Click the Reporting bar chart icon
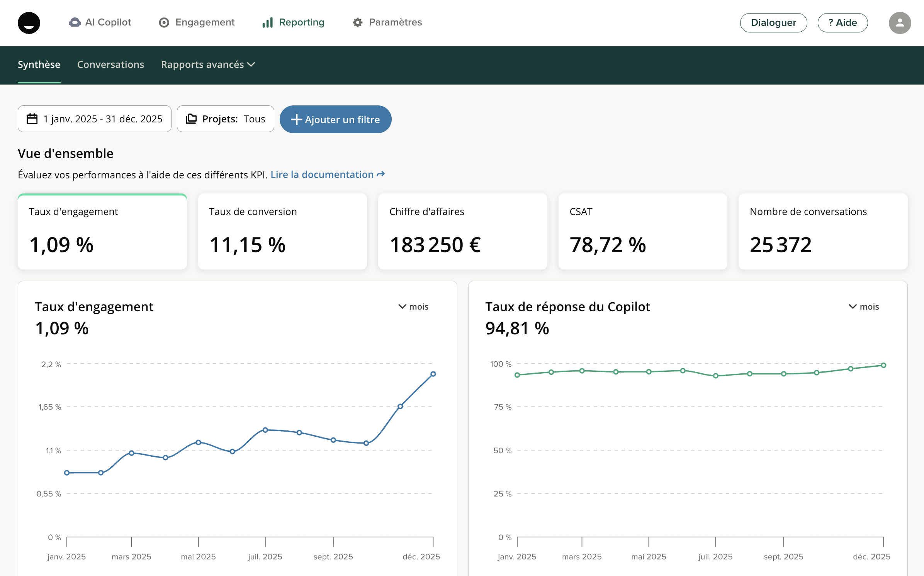This screenshot has width=924, height=576. tap(268, 23)
